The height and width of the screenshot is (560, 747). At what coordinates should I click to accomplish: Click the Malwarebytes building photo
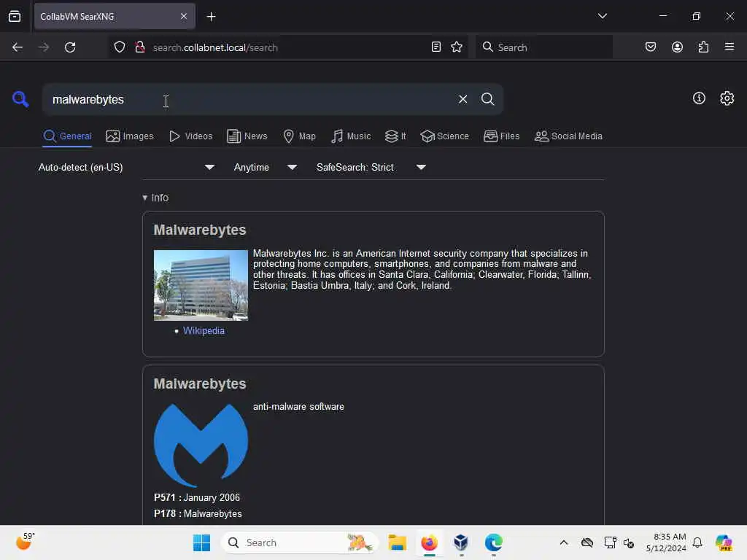(x=201, y=285)
